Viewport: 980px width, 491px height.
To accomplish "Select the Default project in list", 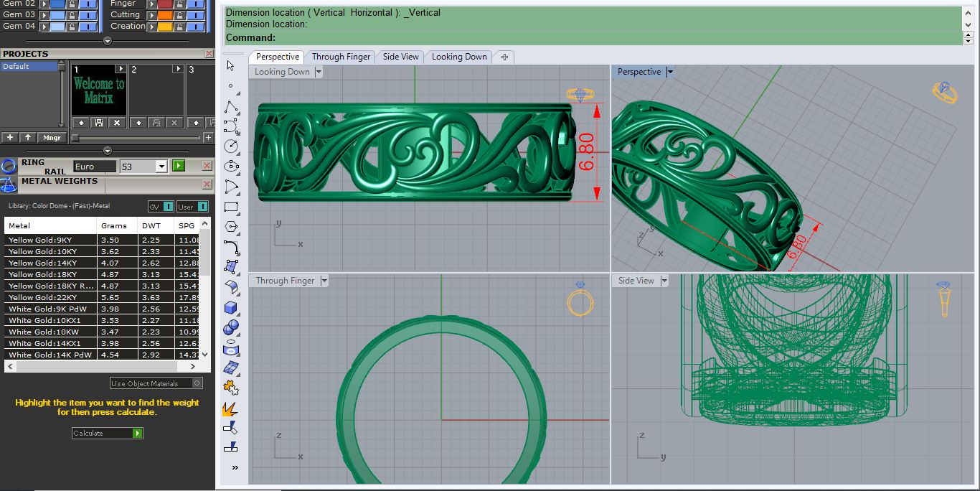I will [30, 66].
